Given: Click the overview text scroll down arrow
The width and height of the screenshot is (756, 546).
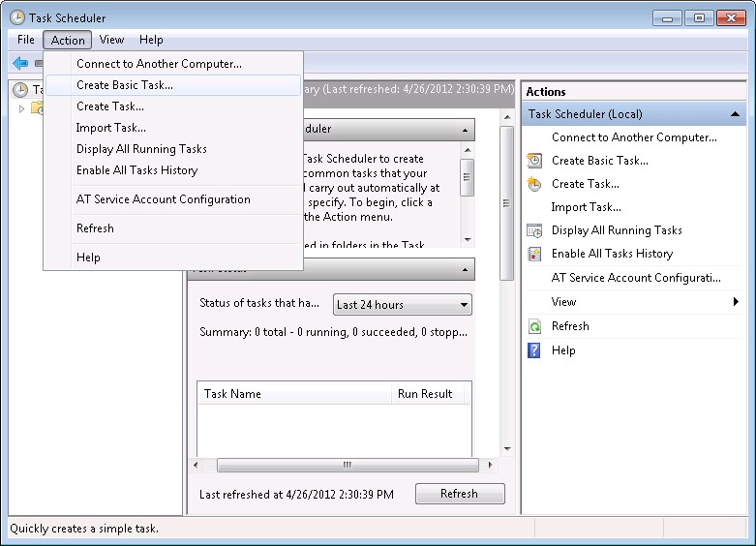Looking at the screenshot, I should pos(467,240).
